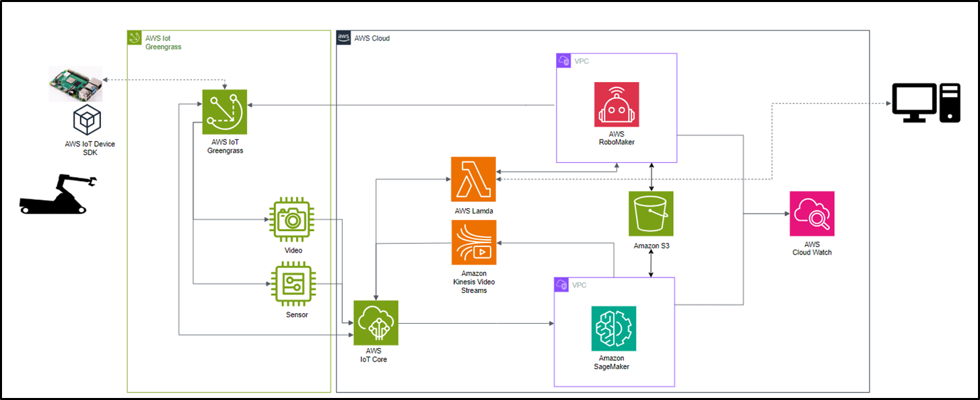Select the AWS Lambda orange icon
The width and height of the screenshot is (980, 400).
point(473,179)
